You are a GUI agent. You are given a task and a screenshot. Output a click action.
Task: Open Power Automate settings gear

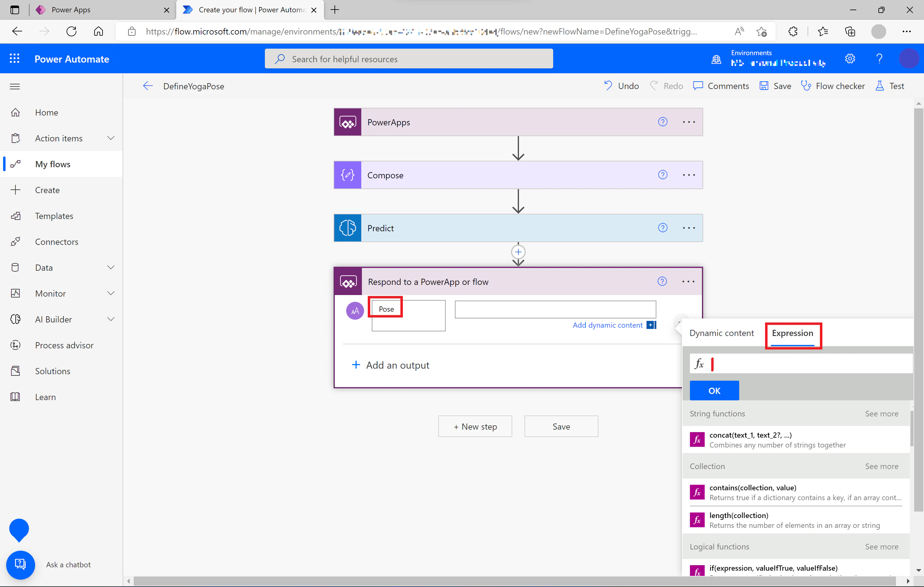pos(850,59)
